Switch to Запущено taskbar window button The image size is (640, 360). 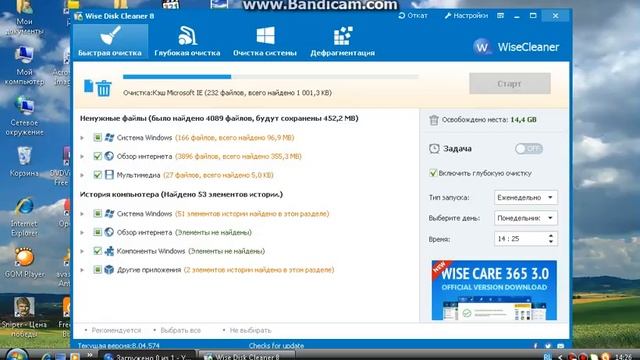point(147,356)
